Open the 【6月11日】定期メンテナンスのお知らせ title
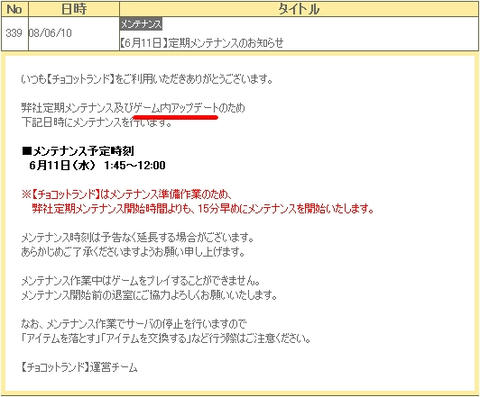Image resolution: width=480 pixels, height=397 pixels. tap(202, 43)
